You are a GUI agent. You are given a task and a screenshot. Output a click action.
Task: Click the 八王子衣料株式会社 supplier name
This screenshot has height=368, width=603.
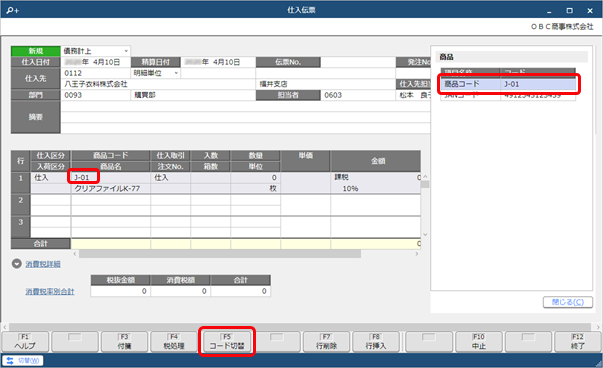(96, 84)
